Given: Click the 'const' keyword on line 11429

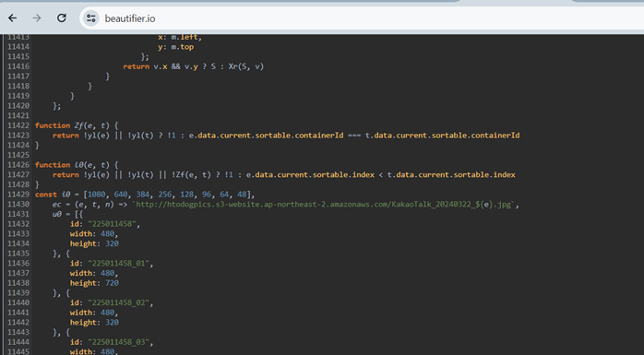Looking at the screenshot, I should [x=46, y=195].
